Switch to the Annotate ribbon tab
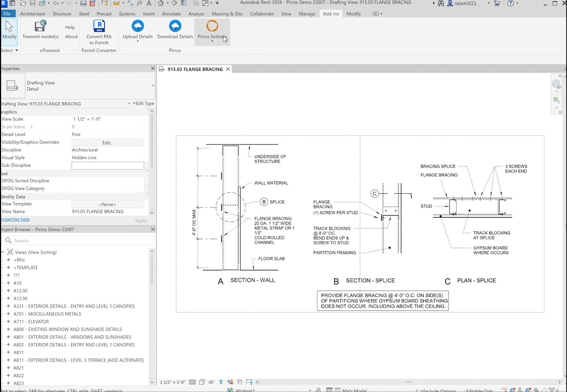Viewport: 567px width, 392px height. click(x=171, y=14)
